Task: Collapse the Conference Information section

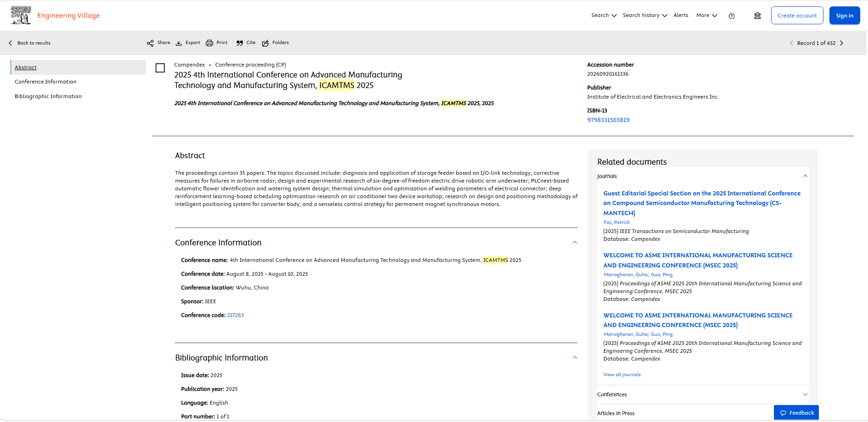Action: [575, 243]
